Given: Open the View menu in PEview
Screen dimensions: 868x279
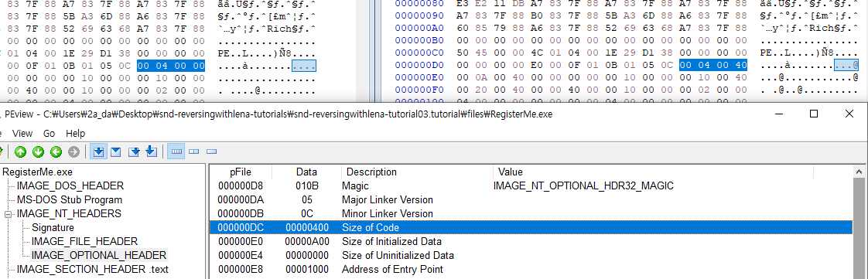Looking at the screenshot, I should point(22,134).
